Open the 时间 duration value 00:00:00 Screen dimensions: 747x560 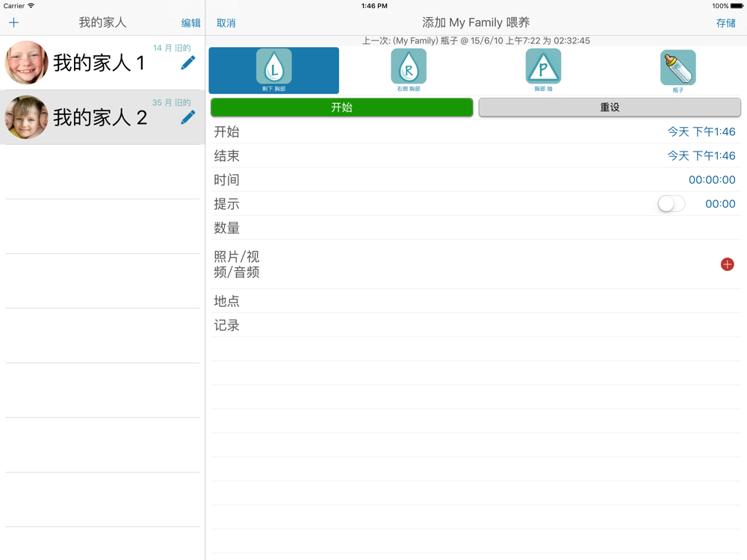(712, 180)
